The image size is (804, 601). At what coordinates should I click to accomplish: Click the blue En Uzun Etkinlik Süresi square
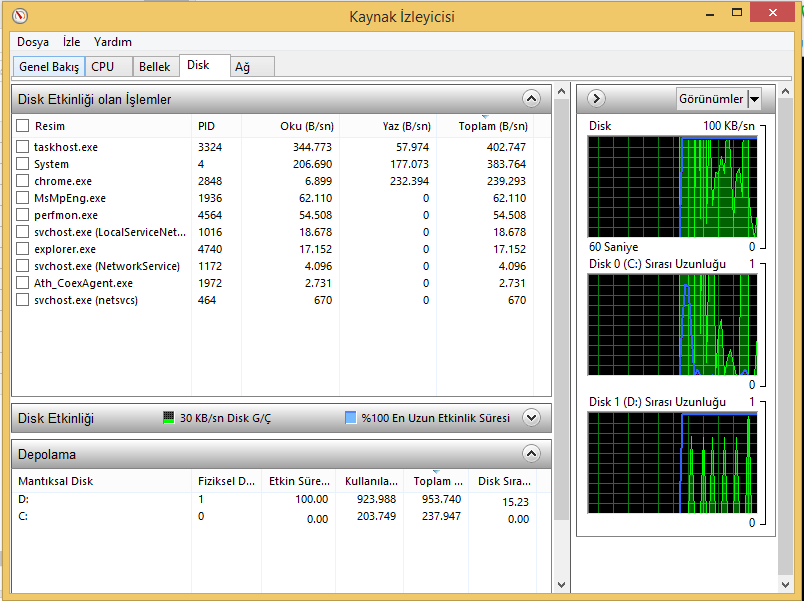351,417
